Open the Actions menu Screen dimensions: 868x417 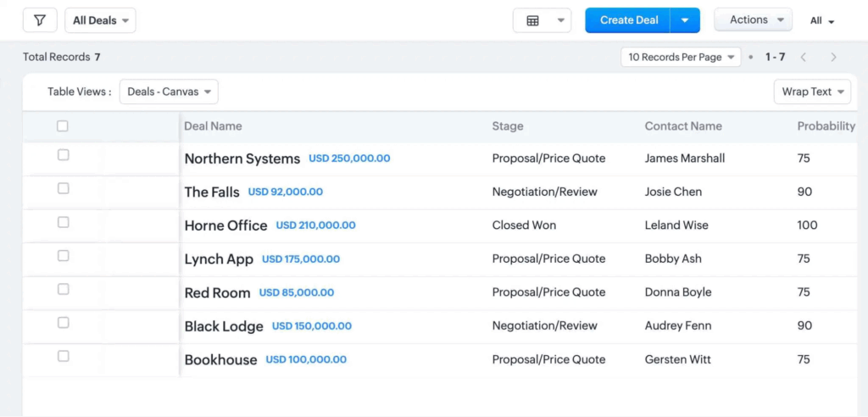click(x=754, y=19)
